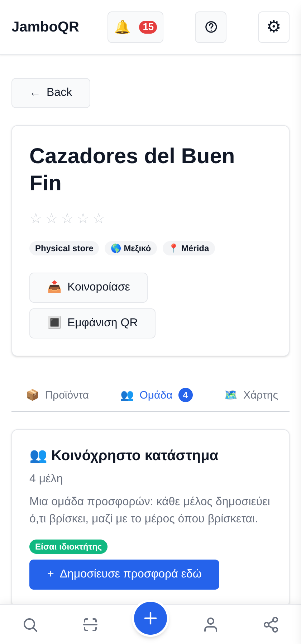Screen dimensions: 301x644
Task: Rate store with the first star
Action: tap(36, 218)
